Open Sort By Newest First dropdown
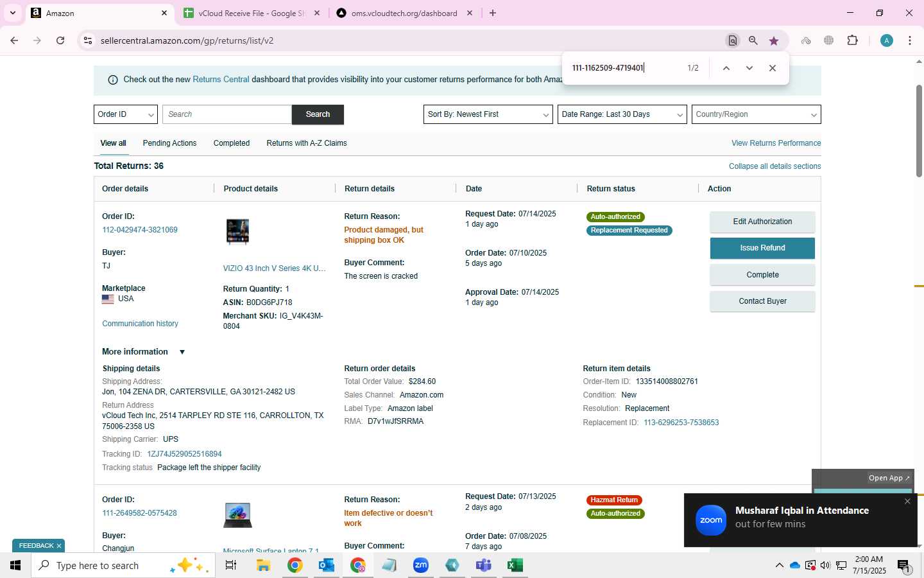 coord(488,114)
